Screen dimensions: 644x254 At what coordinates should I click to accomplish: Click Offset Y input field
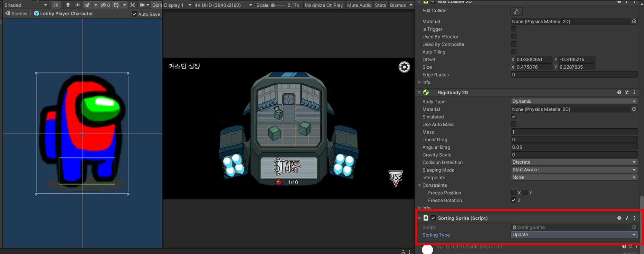(x=577, y=59)
